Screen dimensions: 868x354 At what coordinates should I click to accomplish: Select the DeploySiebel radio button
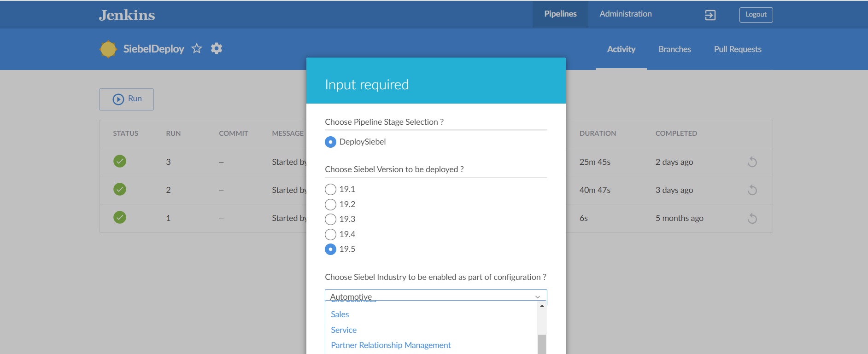click(x=330, y=142)
